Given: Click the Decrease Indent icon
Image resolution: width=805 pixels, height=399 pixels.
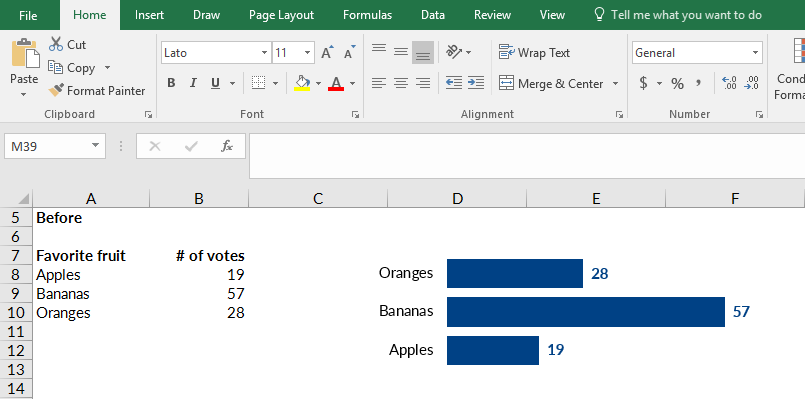Looking at the screenshot, I should (454, 83).
